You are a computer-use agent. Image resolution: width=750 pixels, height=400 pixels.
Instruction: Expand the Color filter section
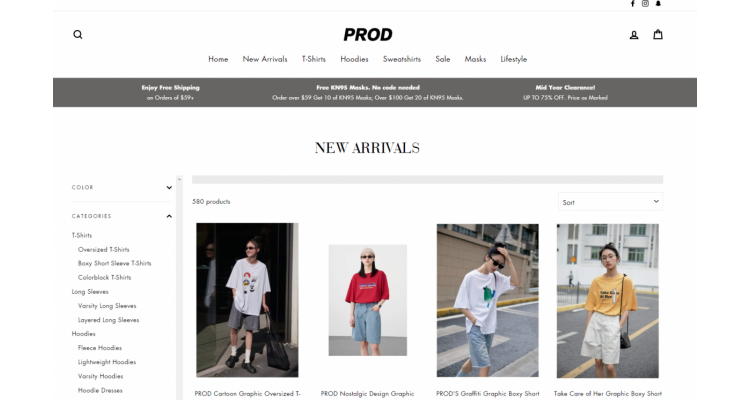[121, 187]
